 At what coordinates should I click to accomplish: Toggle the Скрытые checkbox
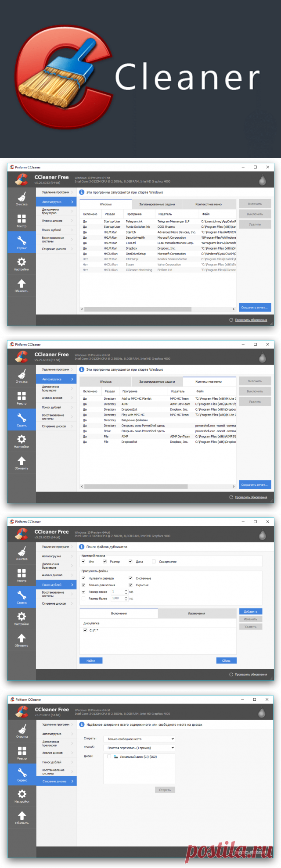[130, 585]
